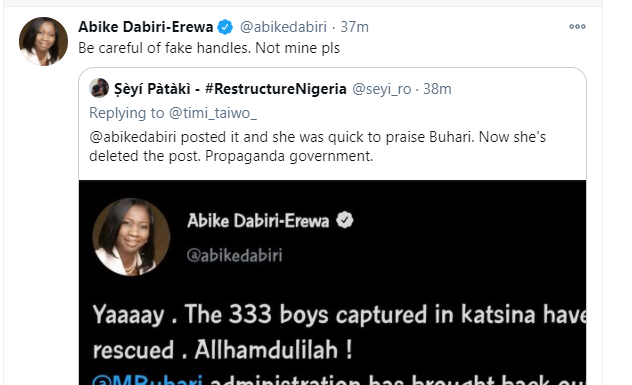This screenshot has height=385, width=632.
Task: Open the Ṣèyí Pàtàkì - #RestructureNigeria name
Action: click(x=230, y=89)
